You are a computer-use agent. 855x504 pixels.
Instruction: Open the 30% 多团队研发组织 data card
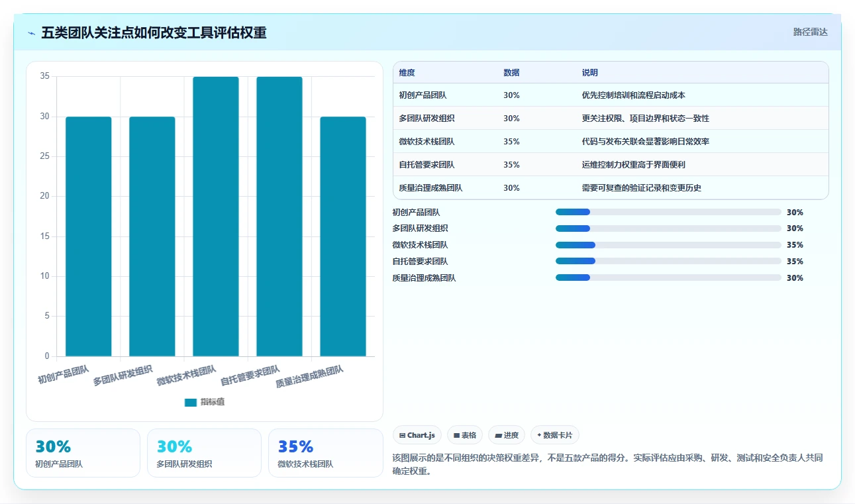[x=204, y=453]
